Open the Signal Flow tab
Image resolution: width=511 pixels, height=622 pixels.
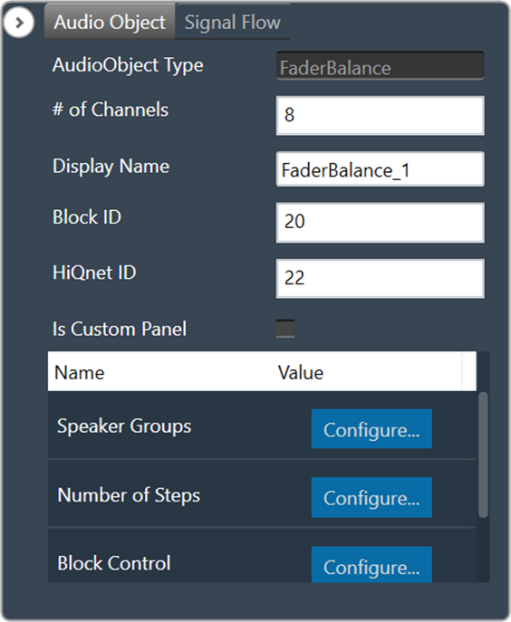point(232,22)
